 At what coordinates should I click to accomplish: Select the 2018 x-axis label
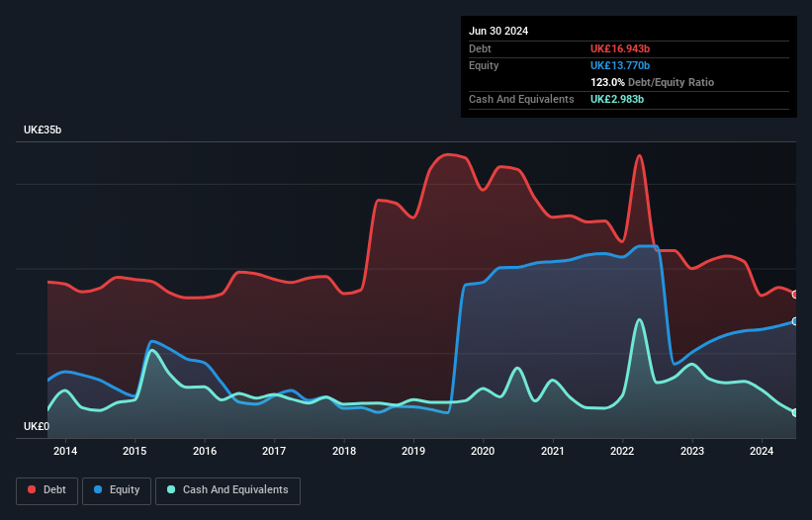coord(344,451)
